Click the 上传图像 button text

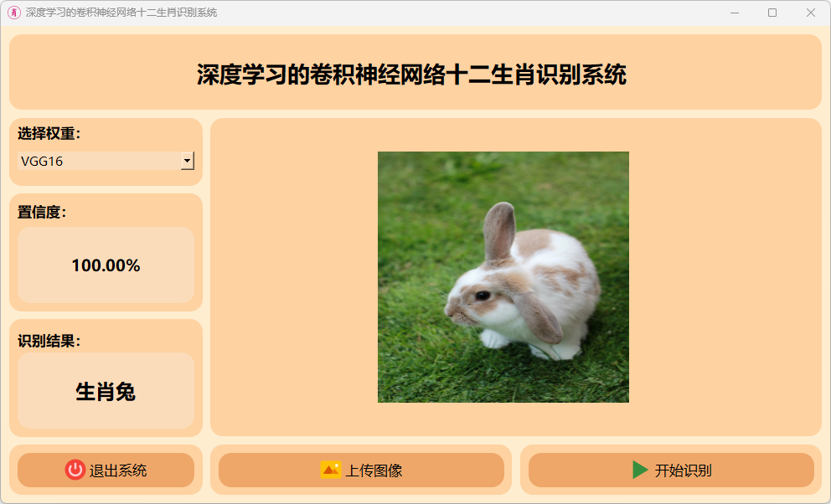374,471
